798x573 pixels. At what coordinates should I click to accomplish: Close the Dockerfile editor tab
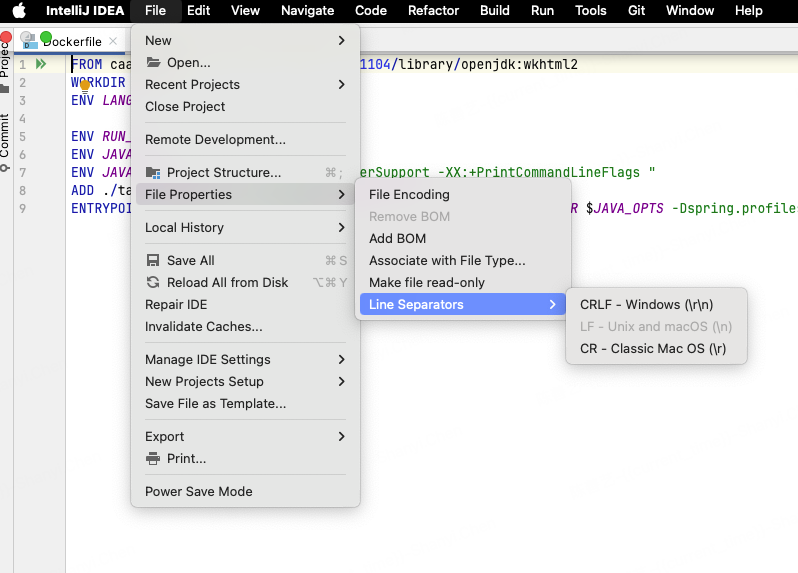(113, 41)
